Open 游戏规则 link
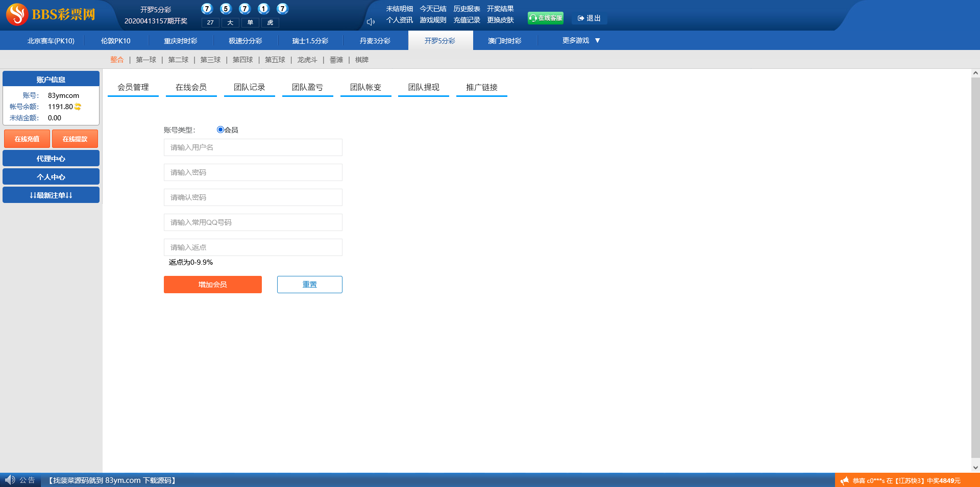This screenshot has width=980, height=487. pyautogui.click(x=433, y=20)
